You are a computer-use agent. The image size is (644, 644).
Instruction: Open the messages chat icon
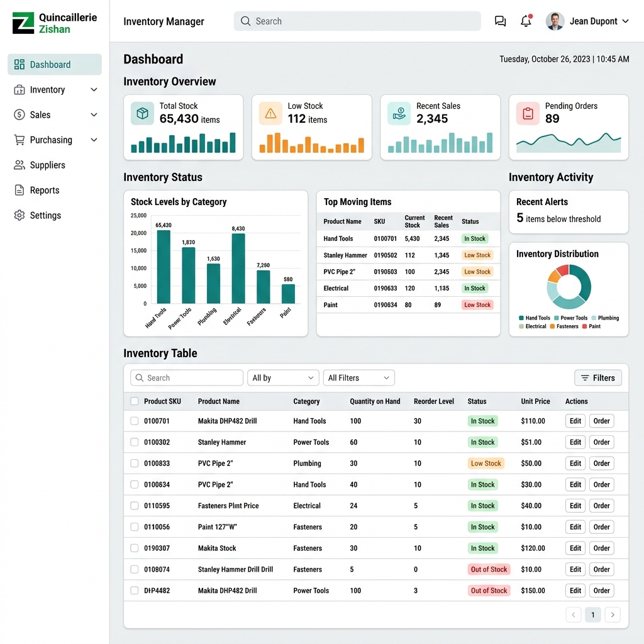(500, 21)
